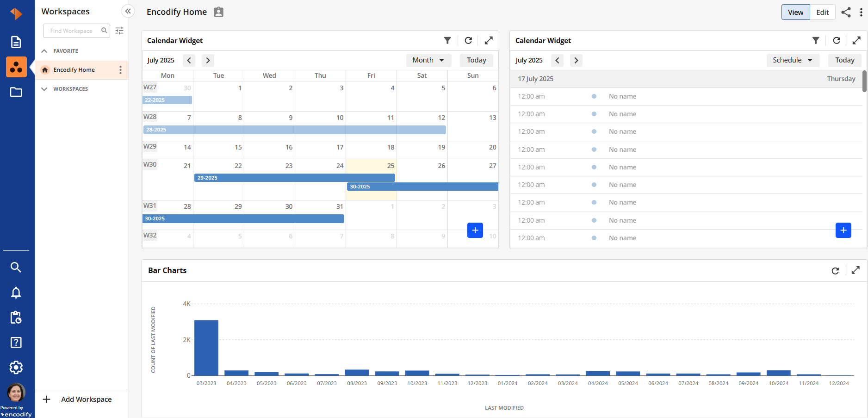Click the 29-2025 calendar event bar
The height and width of the screenshot is (418, 868).
point(295,178)
